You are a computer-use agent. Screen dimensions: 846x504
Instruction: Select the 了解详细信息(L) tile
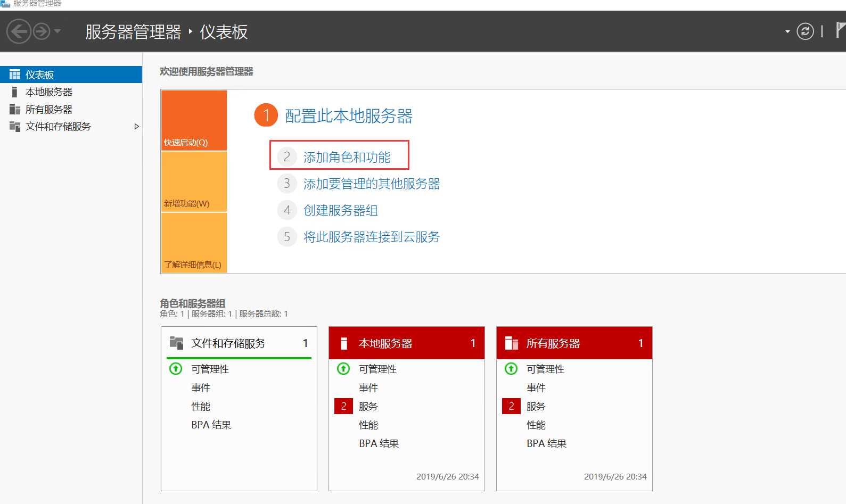[x=194, y=243]
